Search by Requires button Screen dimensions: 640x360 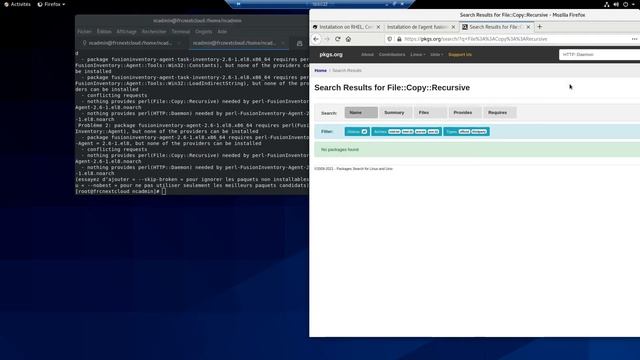(x=499, y=112)
